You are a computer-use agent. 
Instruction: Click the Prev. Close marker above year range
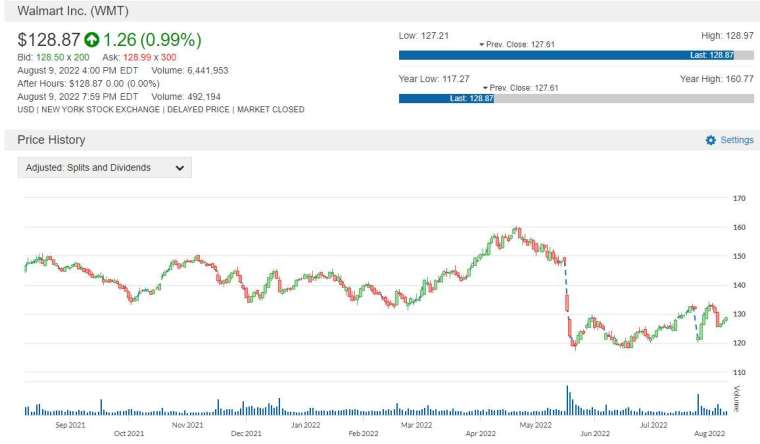(521, 88)
